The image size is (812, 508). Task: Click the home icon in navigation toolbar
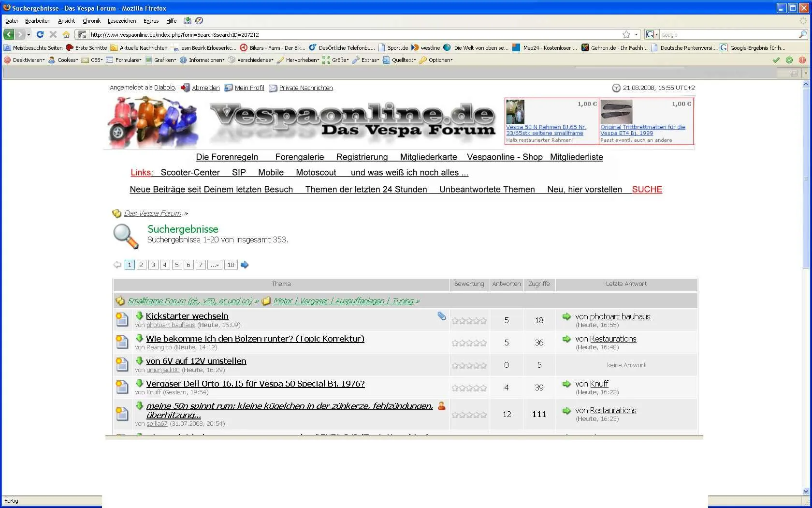(x=66, y=34)
